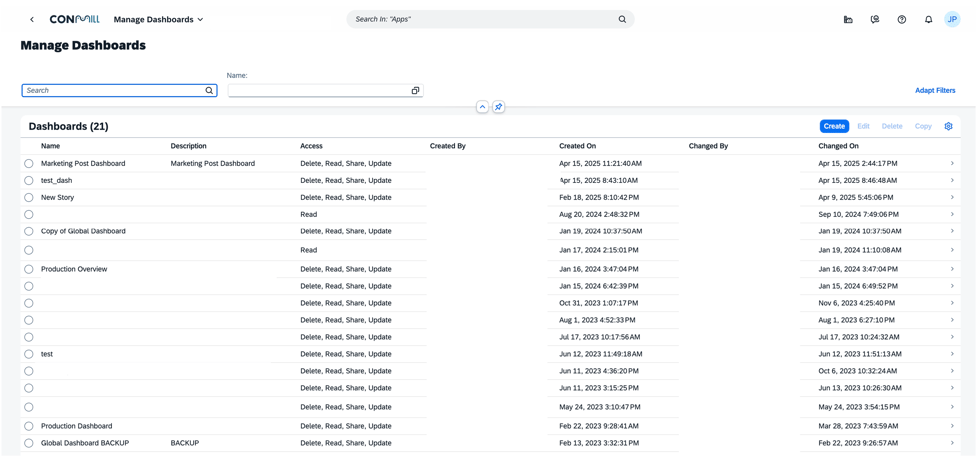Viewport: 980px width, 459px height.
Task: Click the magnifier in the Apps search bar
Action: pyautogui.click(x=622, y=19)
